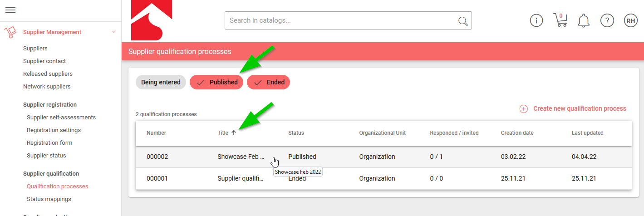Disable the Ended filter chip
This screenshot has height=216, width=644.
pos(268,82)
